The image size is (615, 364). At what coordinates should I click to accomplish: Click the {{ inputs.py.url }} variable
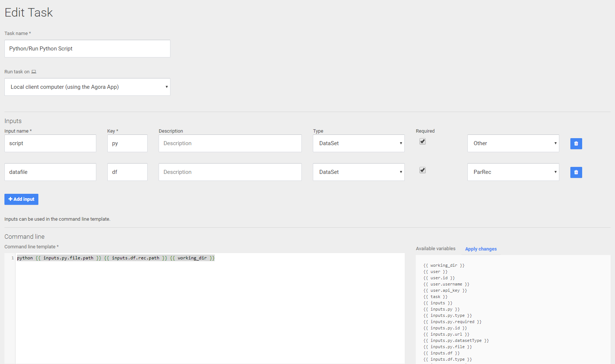point(446,334)
